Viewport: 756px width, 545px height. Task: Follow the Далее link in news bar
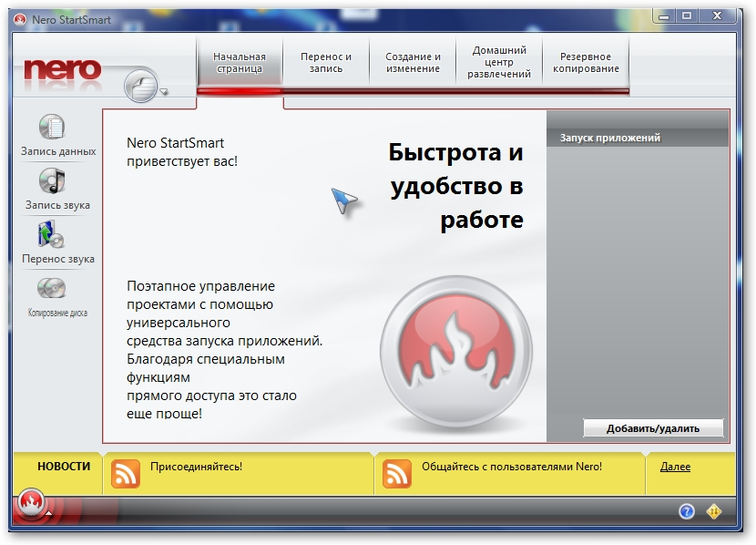675,467
